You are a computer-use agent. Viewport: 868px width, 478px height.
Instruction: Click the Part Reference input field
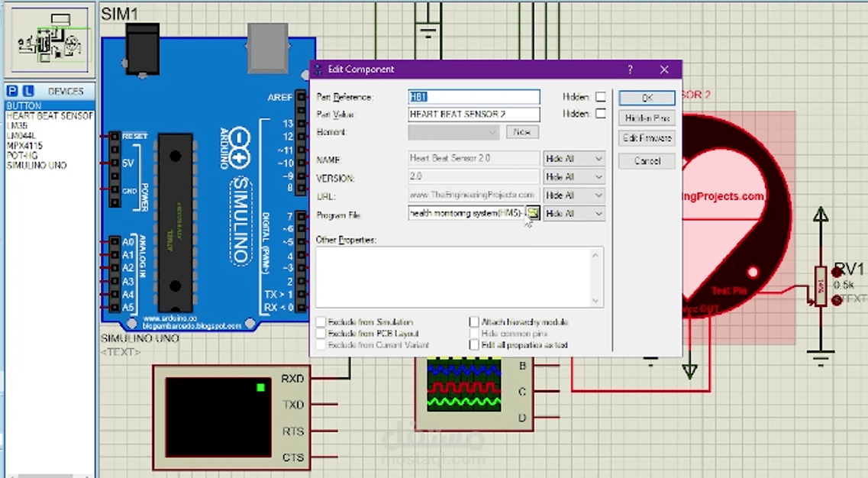[x=474, y=97]
